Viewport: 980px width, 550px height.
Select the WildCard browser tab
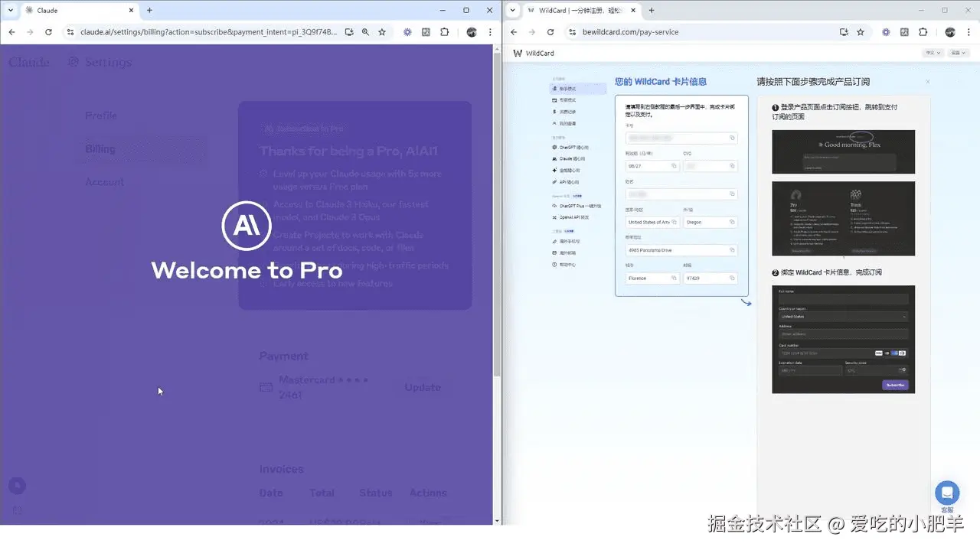click(x=582, y=11)
